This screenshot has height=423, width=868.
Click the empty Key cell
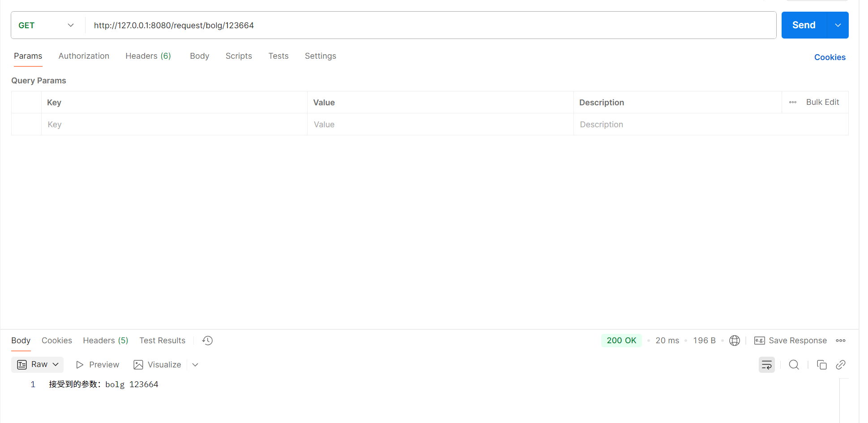click(174, 125)
